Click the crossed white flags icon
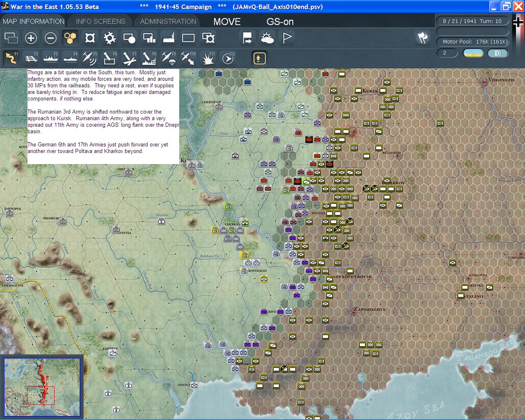Viewport: 525px width, 420px height. coord(422,38)
